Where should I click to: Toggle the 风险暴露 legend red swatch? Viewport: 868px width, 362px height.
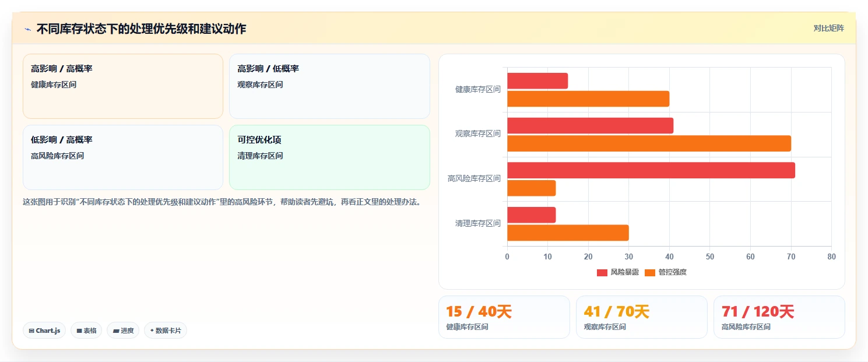pyautogui.click(x=602, y=272)
